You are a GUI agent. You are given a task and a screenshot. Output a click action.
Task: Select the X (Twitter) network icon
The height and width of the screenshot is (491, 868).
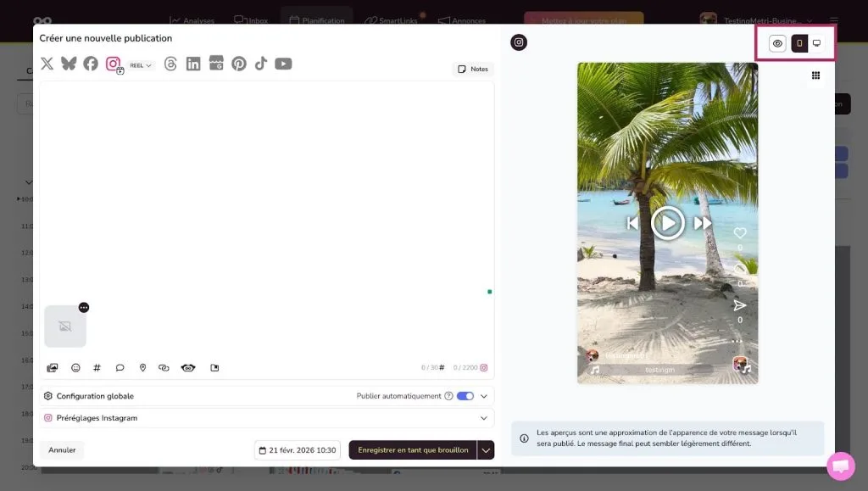click(47, 64)
